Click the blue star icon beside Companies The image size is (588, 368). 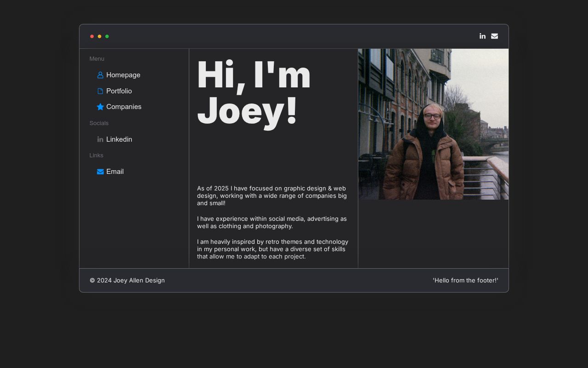101,107
